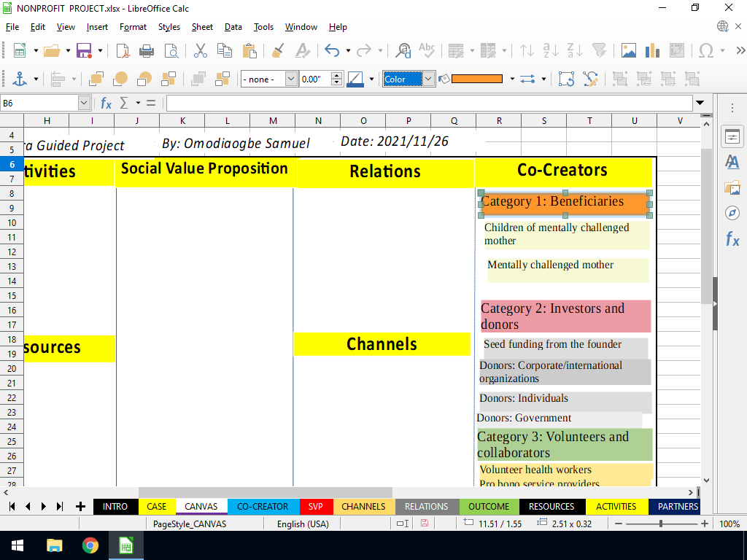Open sidebar Gallery panel icon
The image size is (747, 560).
(x=732, y=187)
